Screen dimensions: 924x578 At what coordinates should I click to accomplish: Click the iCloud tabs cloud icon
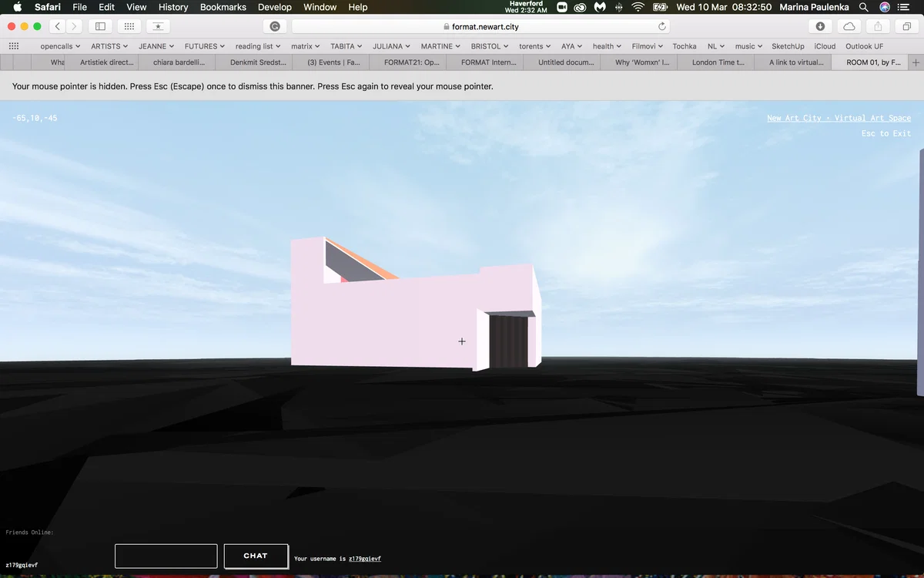849,26
